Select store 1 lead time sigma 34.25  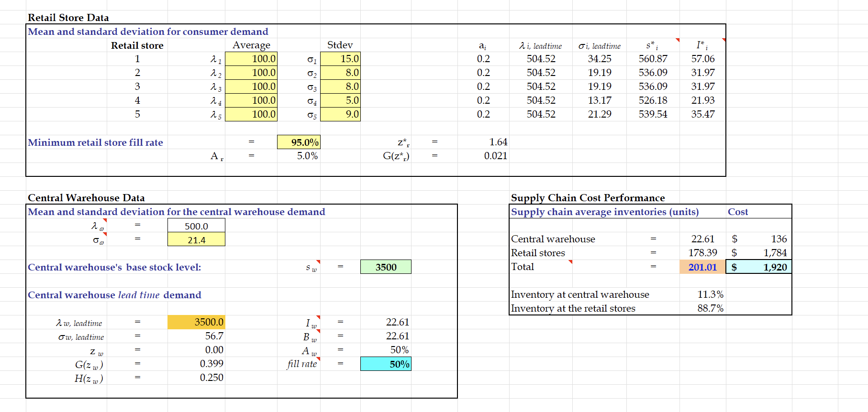(600, 59)
